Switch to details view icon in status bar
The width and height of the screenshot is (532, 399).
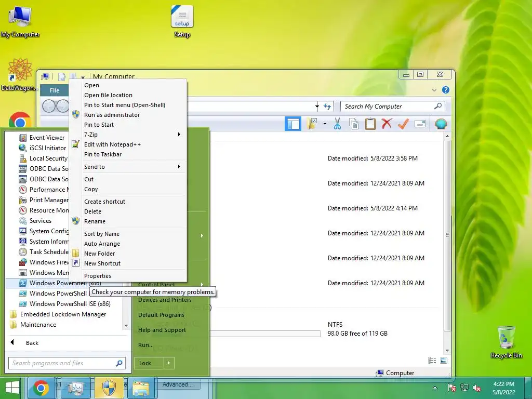(432, 361)
